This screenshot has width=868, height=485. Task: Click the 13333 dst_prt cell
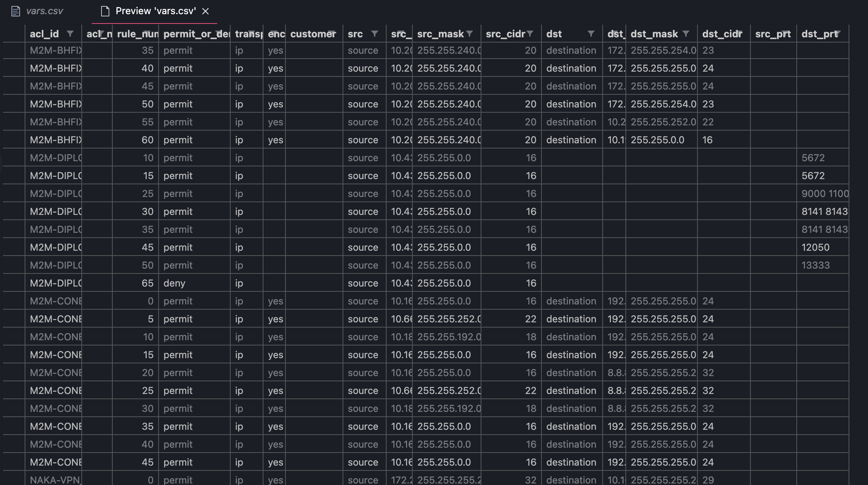click(815, 265)
